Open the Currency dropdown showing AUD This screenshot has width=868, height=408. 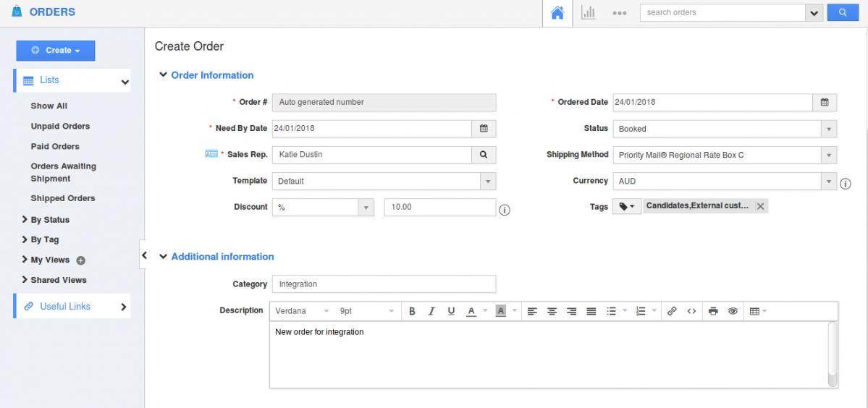725,181
